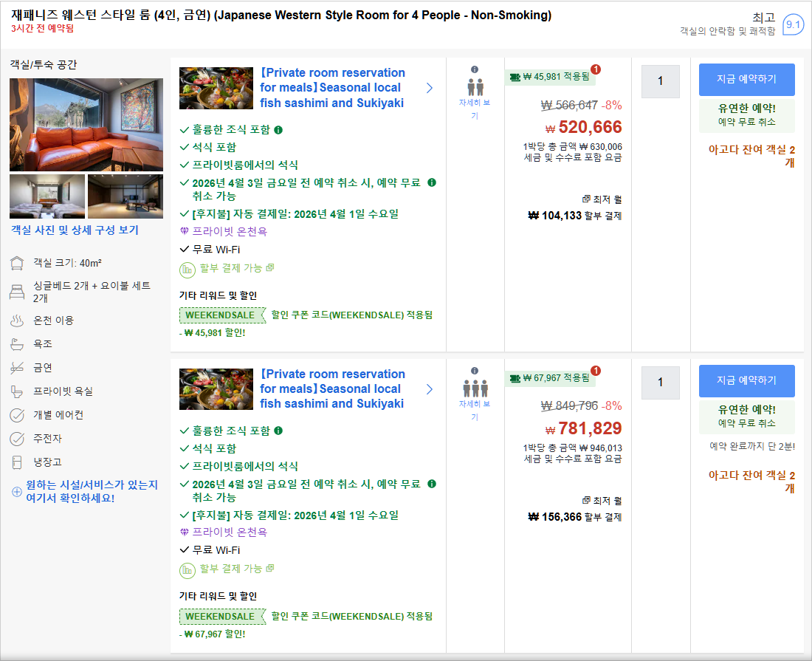This screenshot has height=661, width=812.
Task: Click the hot spring 온천 이용 icon
Action: [17, 321]
